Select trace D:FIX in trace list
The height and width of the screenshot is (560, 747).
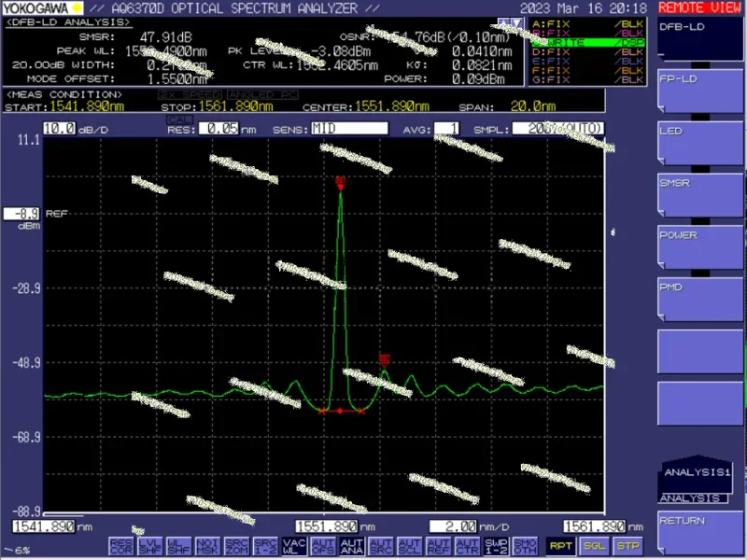pos(588,52)
